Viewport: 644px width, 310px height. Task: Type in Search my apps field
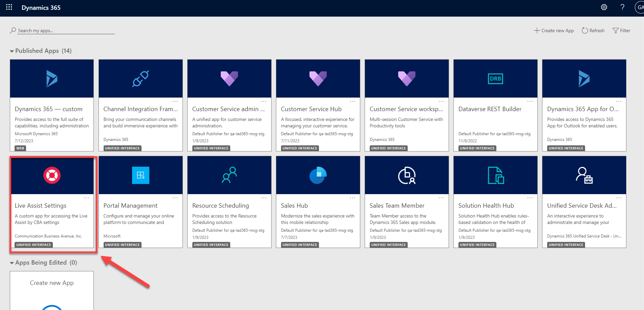point(66,30)
